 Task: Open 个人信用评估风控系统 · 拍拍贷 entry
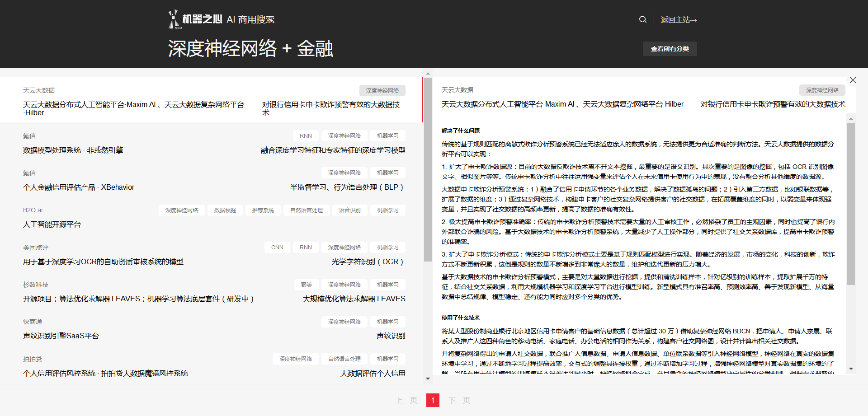coord(105,373)
